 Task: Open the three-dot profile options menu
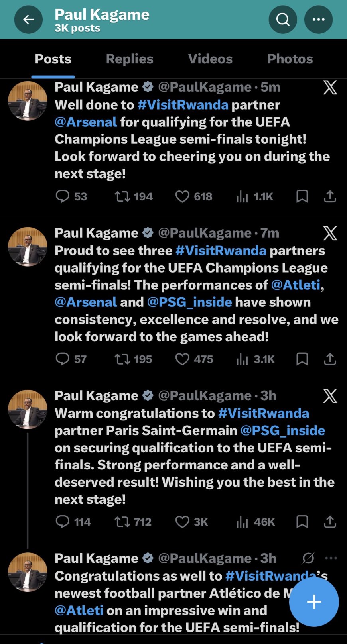(318, 20)
